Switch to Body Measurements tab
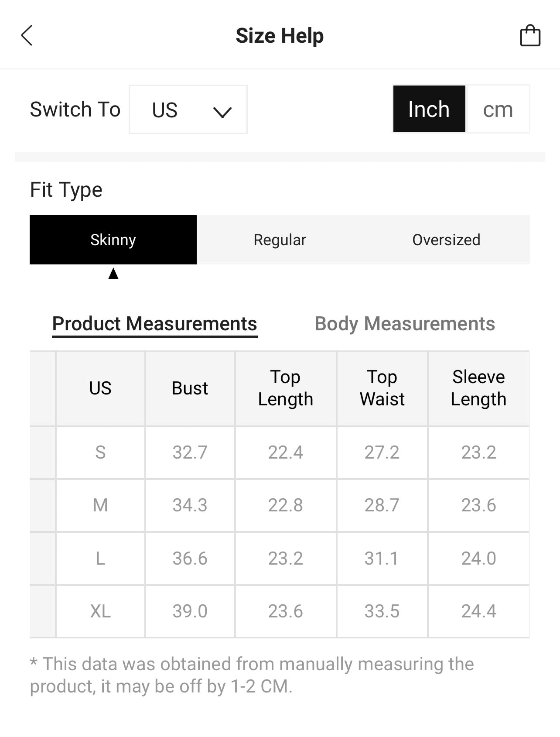560x737 pixels. (405, 324)
